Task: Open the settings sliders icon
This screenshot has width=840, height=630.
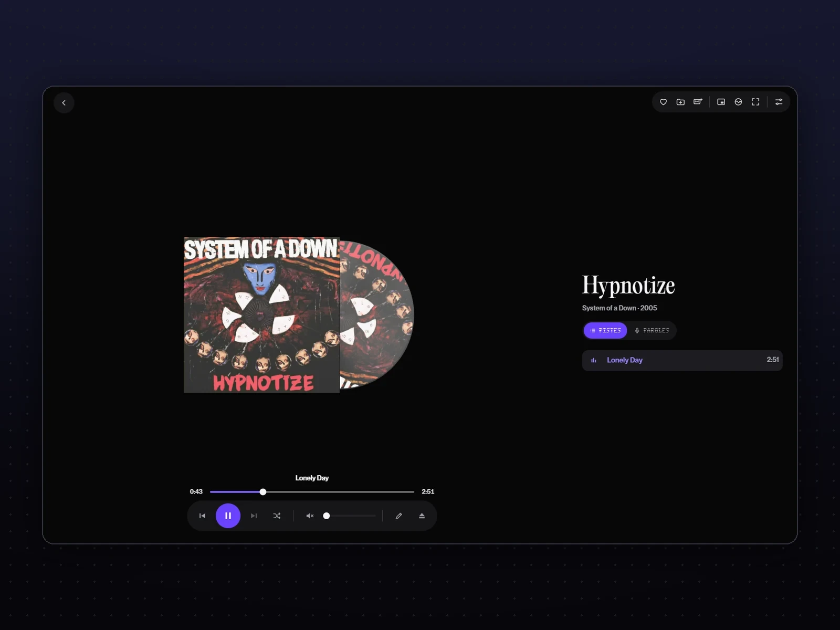Action: coord(779,102)
